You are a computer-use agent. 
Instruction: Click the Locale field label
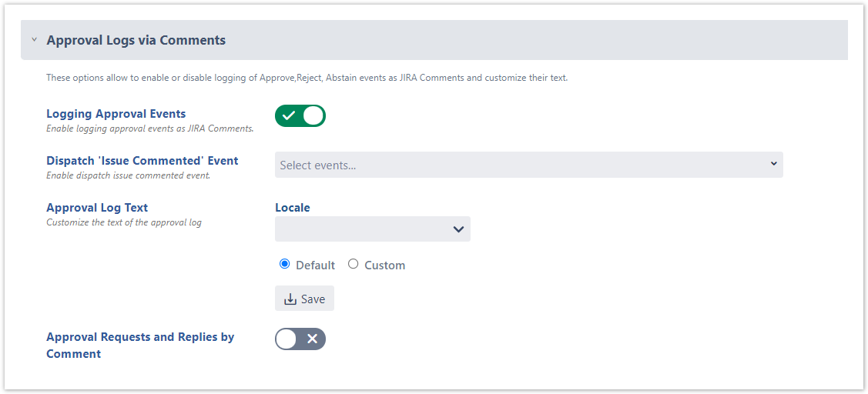pyautogui.click(x=293, y=208)
